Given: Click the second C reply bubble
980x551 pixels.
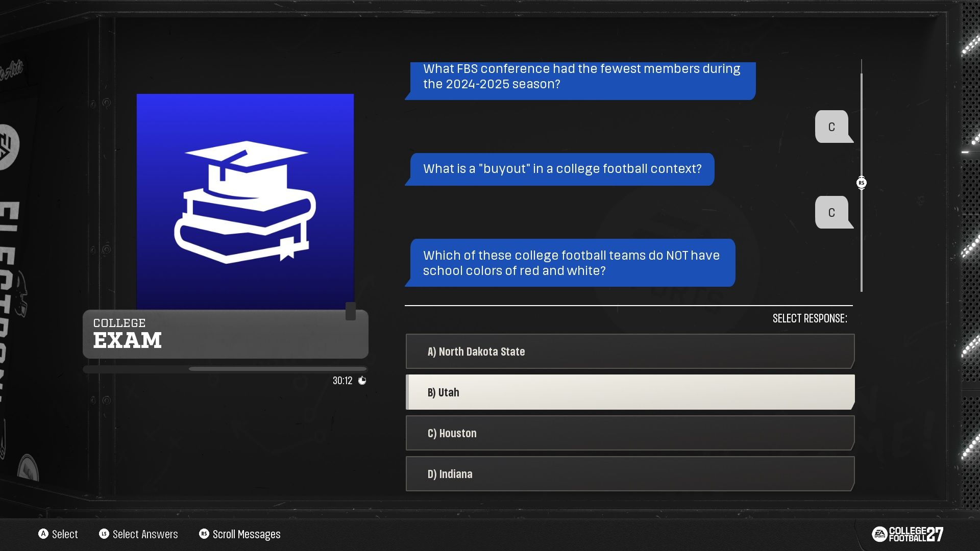Looking at the screenshot, I should [x=834, y=212].
